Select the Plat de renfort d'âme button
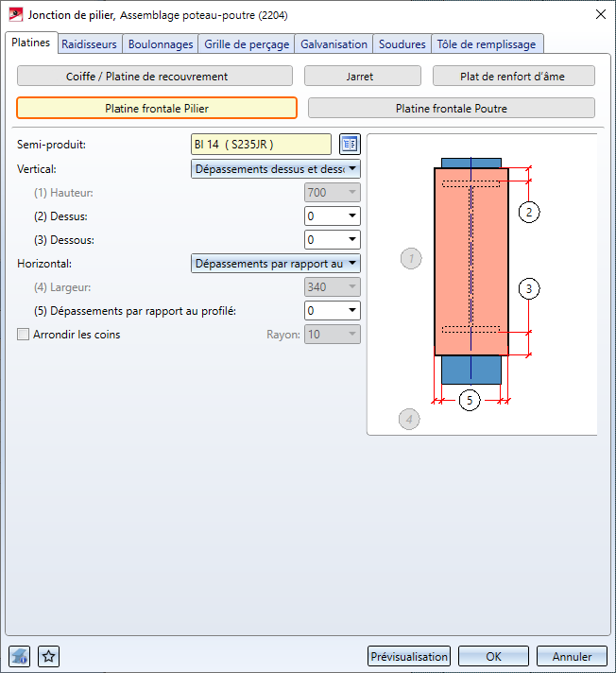The height and width of the screenshot is (673, 616). pyautogui.click(x=513, y=76)
